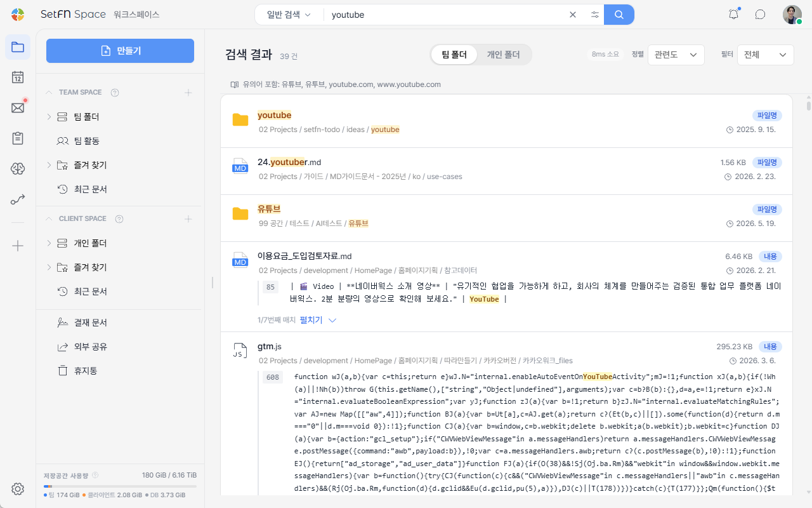This screenshot has height=508, width=812.
Task: Open the chat bubble icon in the header
Action: [760, 15]
